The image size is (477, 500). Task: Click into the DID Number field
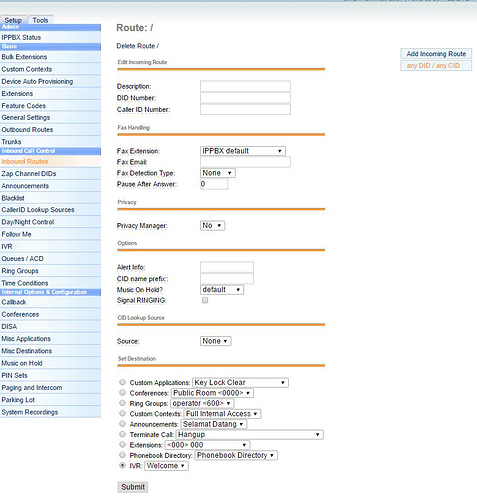pyautogui.click(x=245, y=98)
